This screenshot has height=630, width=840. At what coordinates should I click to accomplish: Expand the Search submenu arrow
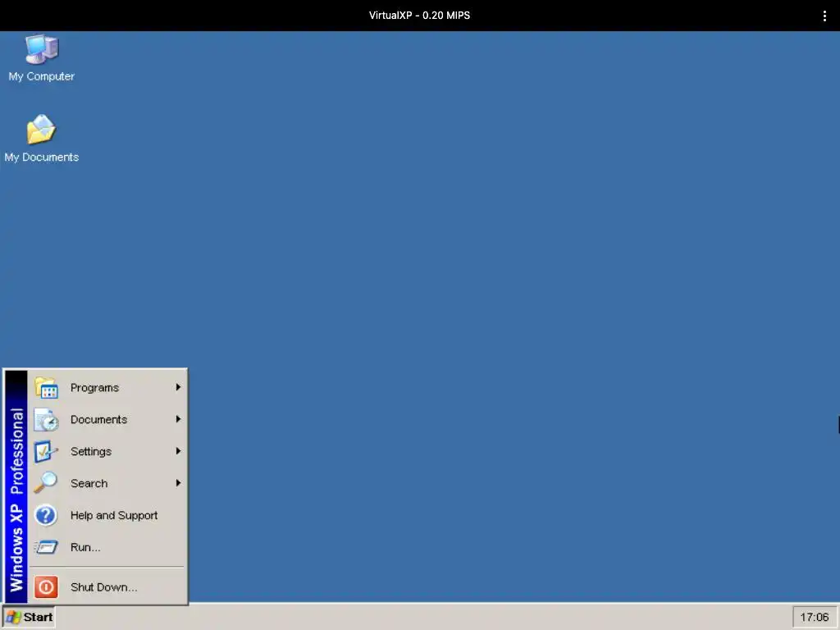[x=178, y=483]
